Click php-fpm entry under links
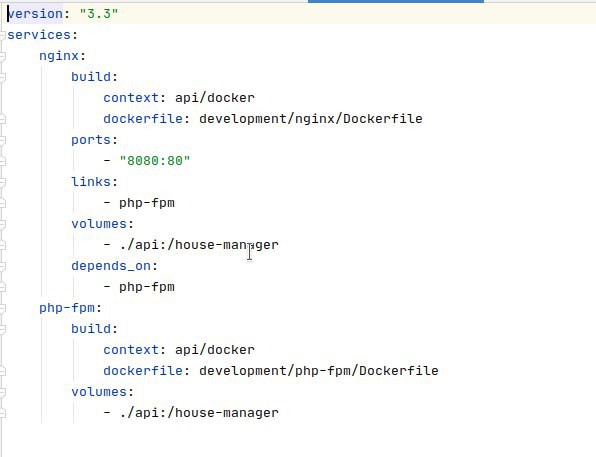 pos(147,203)
